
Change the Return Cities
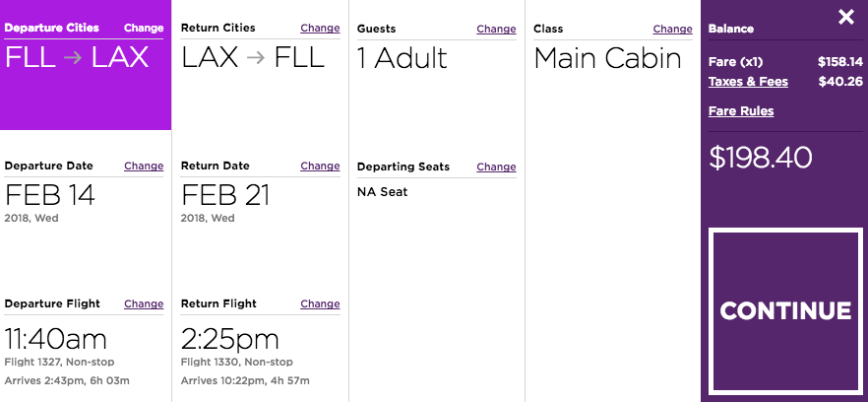[x=320, y=28]
